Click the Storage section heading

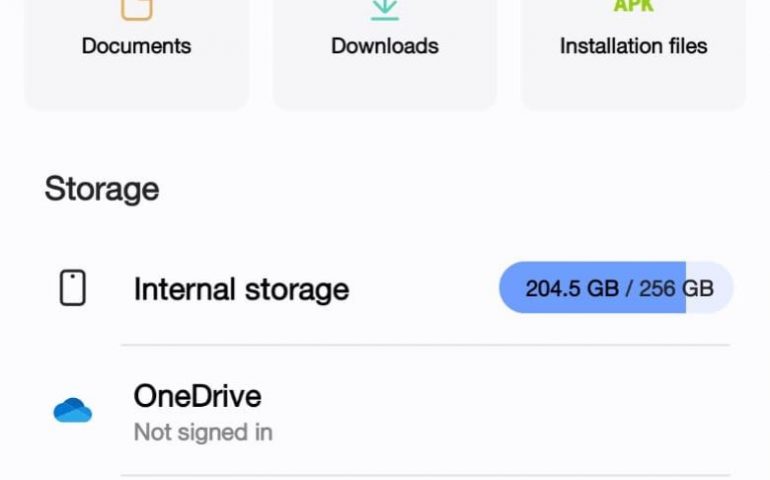[102, 189]
